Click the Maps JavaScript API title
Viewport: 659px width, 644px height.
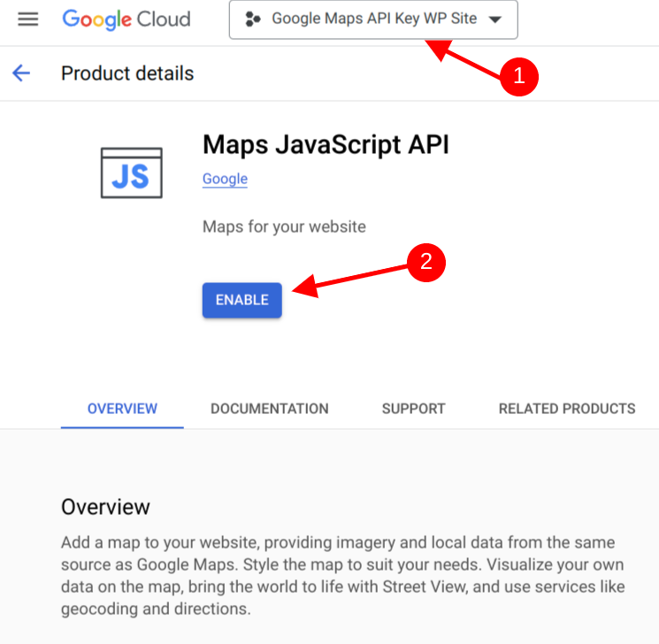[326, 144]
